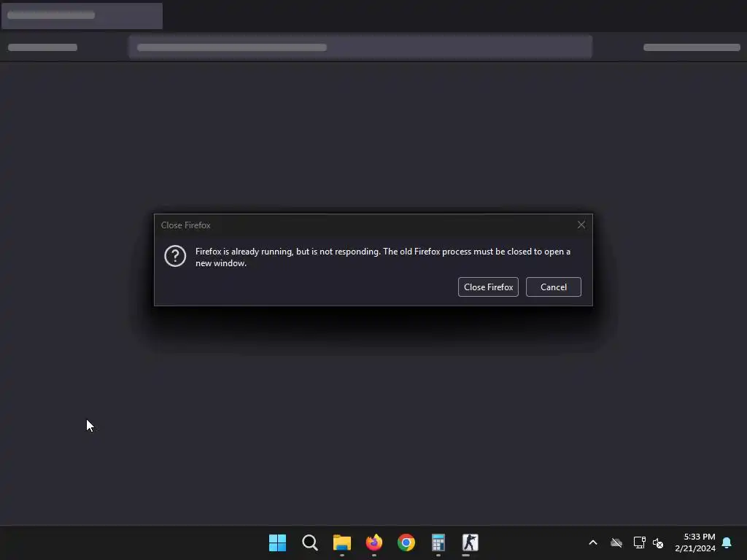Dismiss the dialog with the X button
Image resolution: width=747 pixels, height=560 pixels.
point(581,225)
